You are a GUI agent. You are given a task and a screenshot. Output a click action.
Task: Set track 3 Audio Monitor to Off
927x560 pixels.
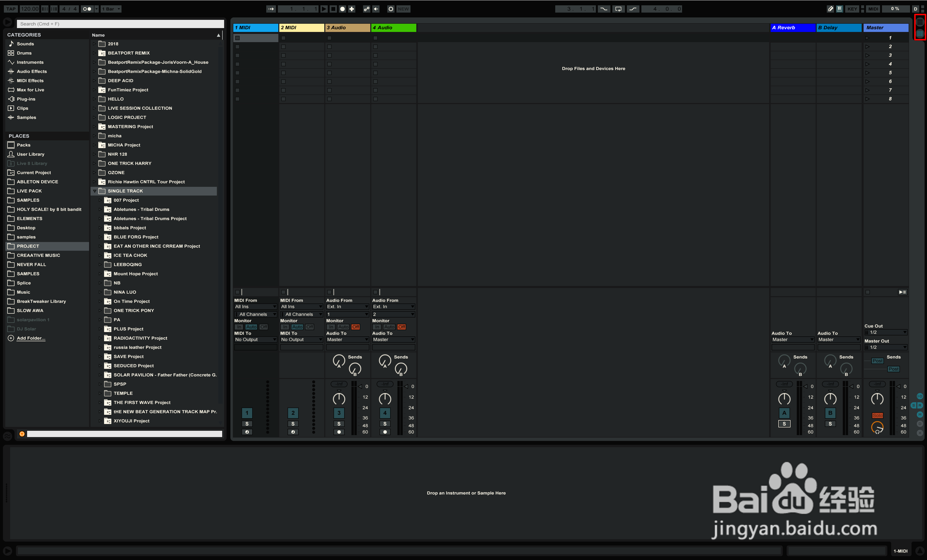tap(356, 327)
